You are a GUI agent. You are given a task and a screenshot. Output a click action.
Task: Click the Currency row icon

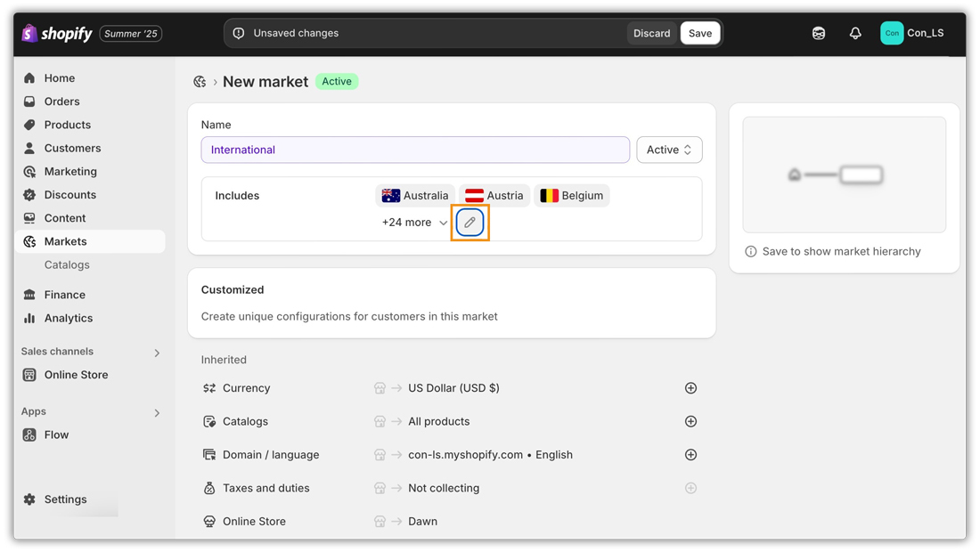(x=209, y=388)
